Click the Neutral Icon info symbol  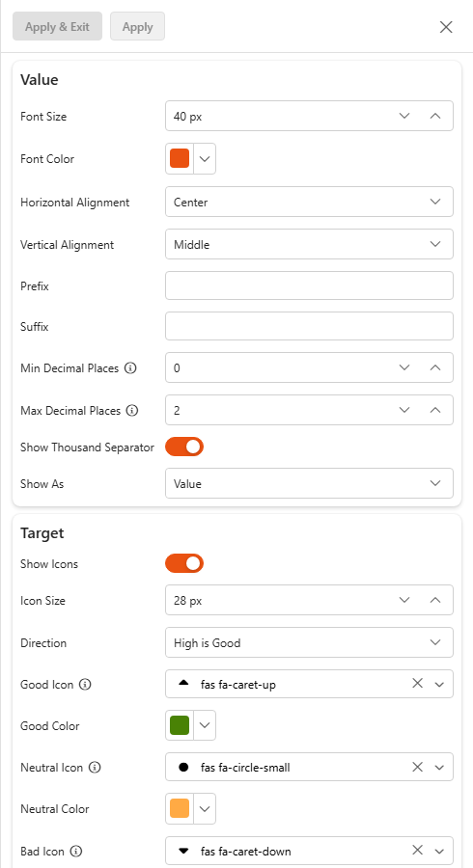[x=95, y=768]
